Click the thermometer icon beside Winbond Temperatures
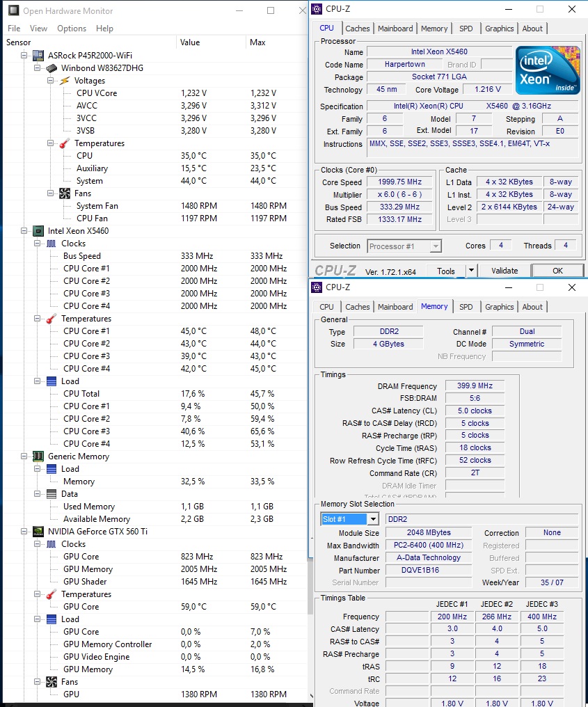 tap(65, 143)
